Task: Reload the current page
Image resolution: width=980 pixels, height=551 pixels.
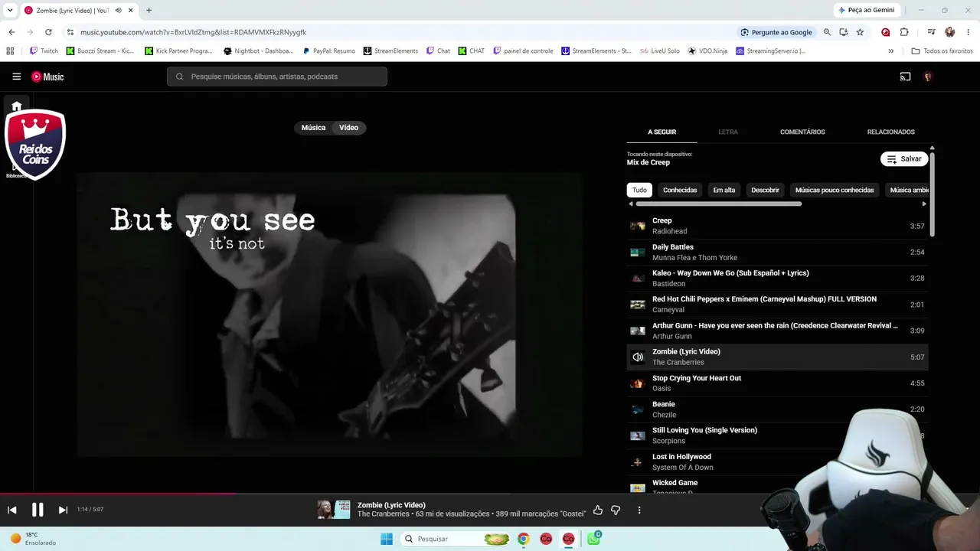Action: point(48,32)
